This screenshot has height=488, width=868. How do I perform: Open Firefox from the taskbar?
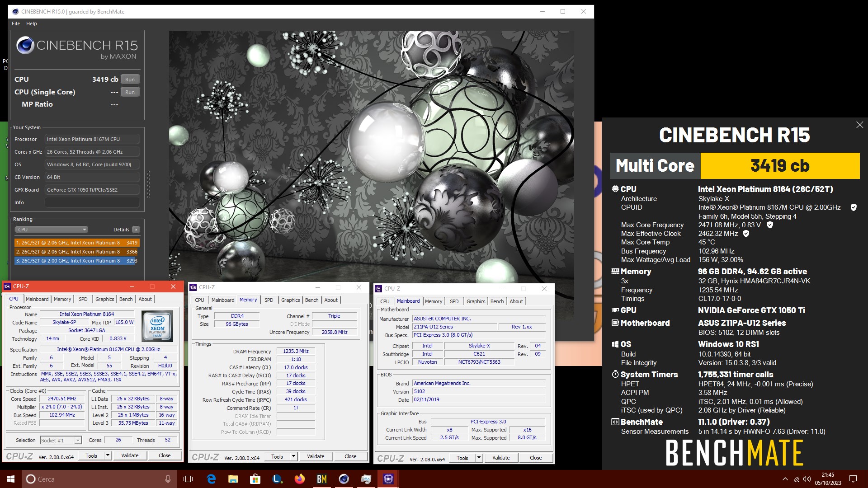tap(299, 479)
